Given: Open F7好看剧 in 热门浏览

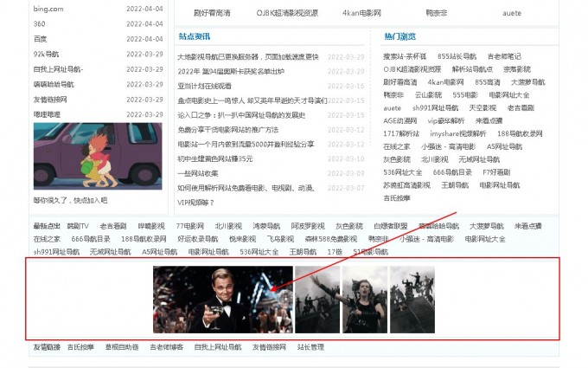Looking at the screenshot, I should 496,172.
